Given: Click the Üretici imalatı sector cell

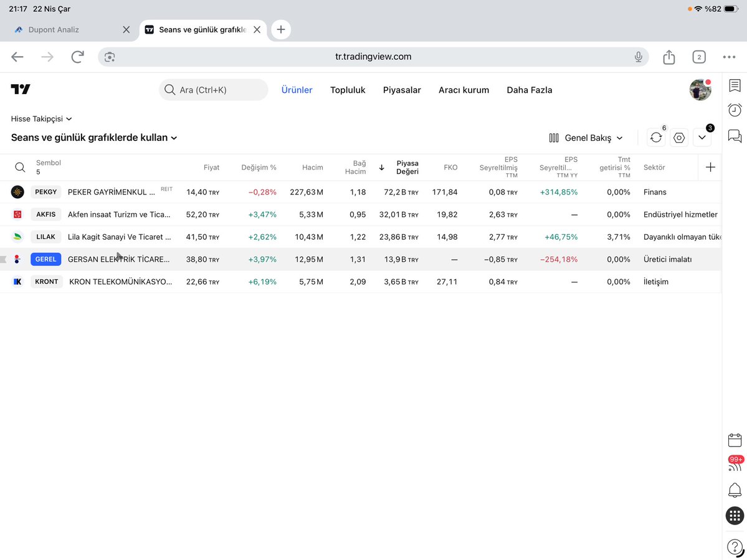Looking at the screenshot, I should [667, 260].
